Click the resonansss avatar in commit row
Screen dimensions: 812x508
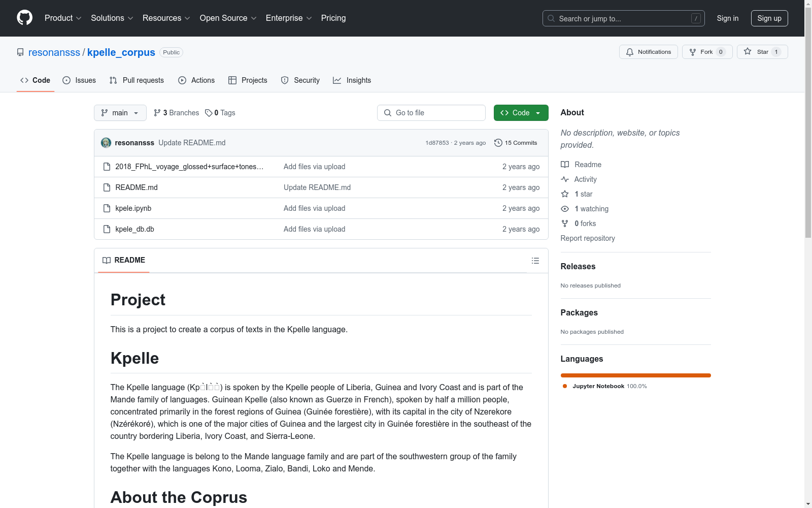point(106,143)
